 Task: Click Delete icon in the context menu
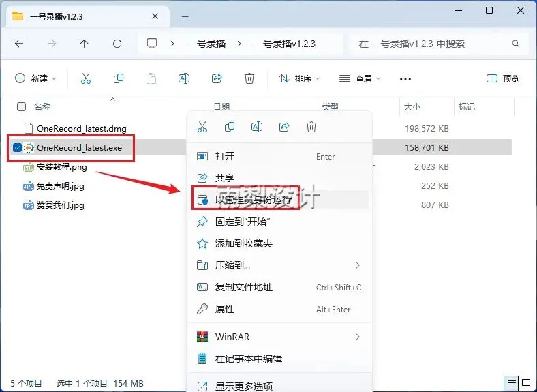[x=311, y=127]
